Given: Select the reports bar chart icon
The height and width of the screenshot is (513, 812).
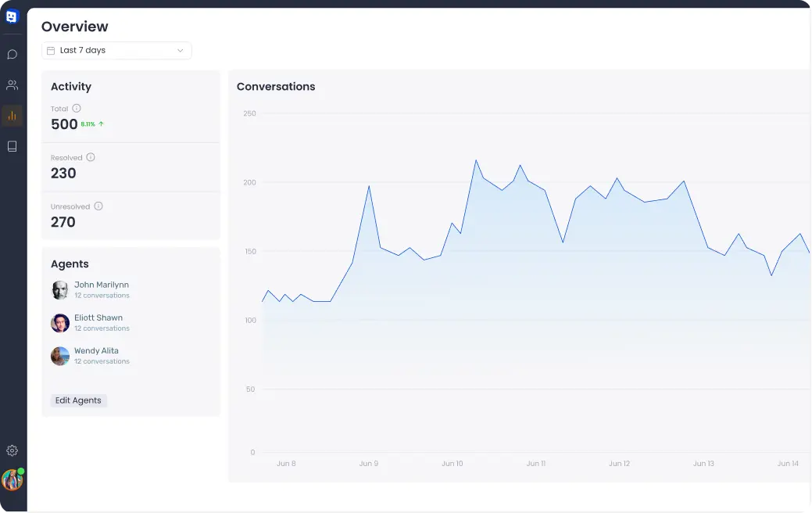Looking at the screenshot, I should (12, 116).
